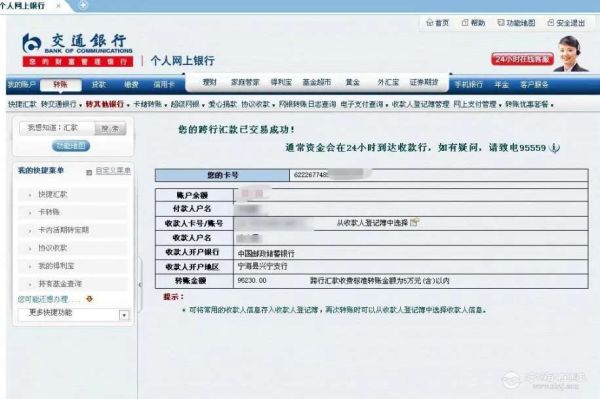Select 爱心捐款 submenu item

[x=222, y=104]
